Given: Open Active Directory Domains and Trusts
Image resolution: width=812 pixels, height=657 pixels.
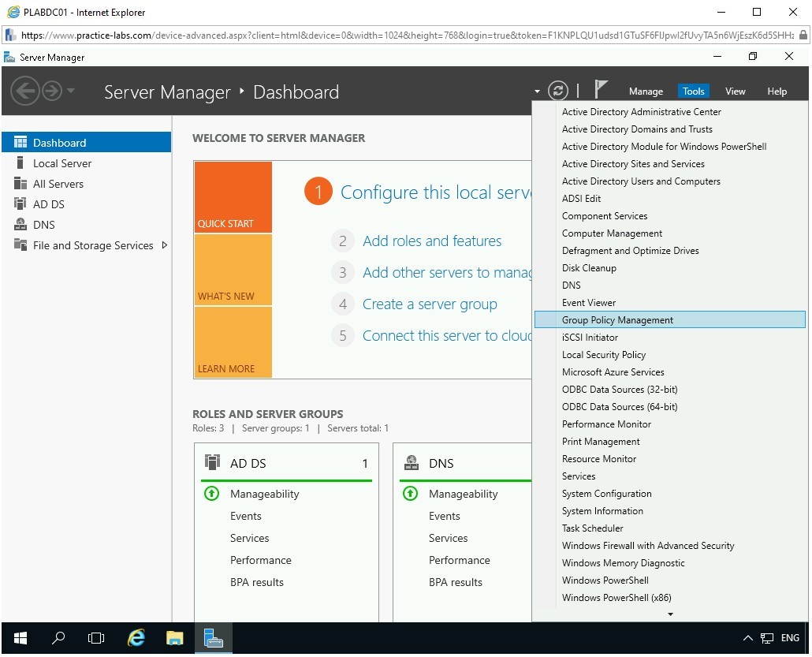Looking at the screenshot, I should point(669,129).
